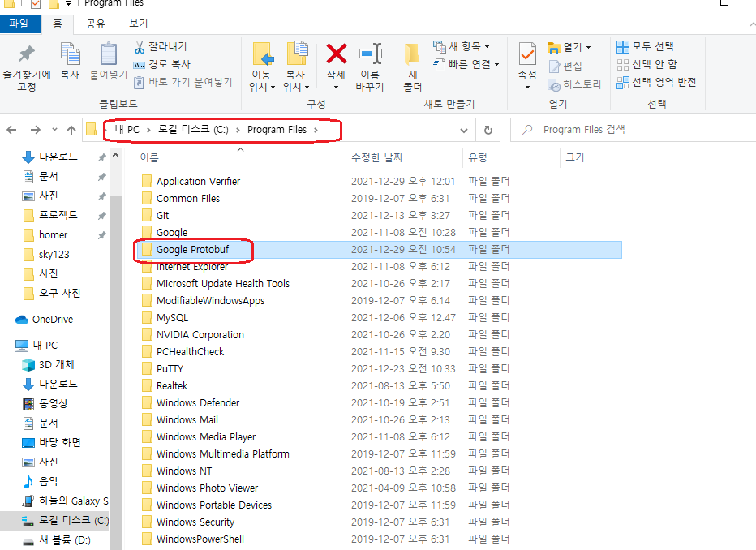This screenshot has height=550, width=756.
Task: Click the Edit (편집) button
Action: click(x=565, y=66)
